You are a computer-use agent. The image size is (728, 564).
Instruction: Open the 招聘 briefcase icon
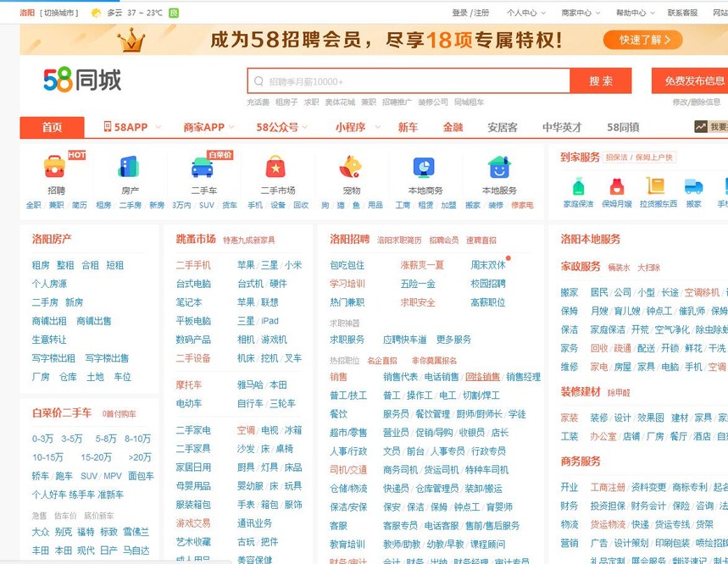pyautogui.click(x=55, y=166)
